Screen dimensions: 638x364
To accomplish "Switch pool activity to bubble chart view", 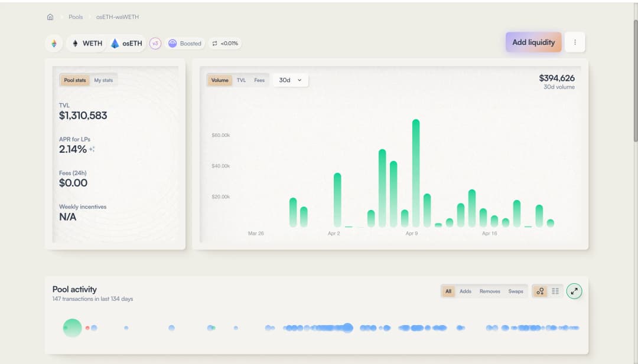I will click(540, 291).
